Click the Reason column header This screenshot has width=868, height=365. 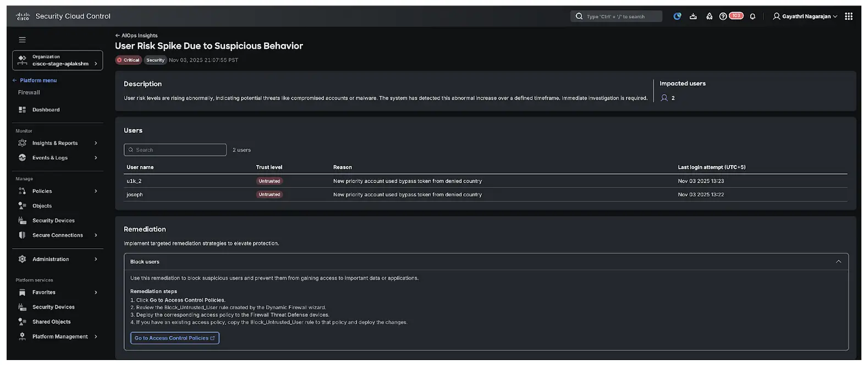pos(343,167)
